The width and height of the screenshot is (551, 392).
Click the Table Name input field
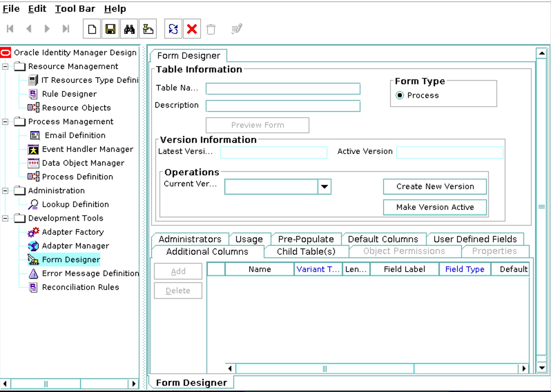(283, 89)
